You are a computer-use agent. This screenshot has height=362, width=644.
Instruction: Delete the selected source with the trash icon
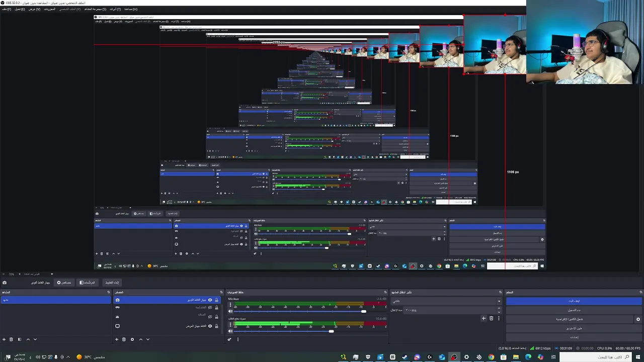pyautogui.click(x=124, y=339)
